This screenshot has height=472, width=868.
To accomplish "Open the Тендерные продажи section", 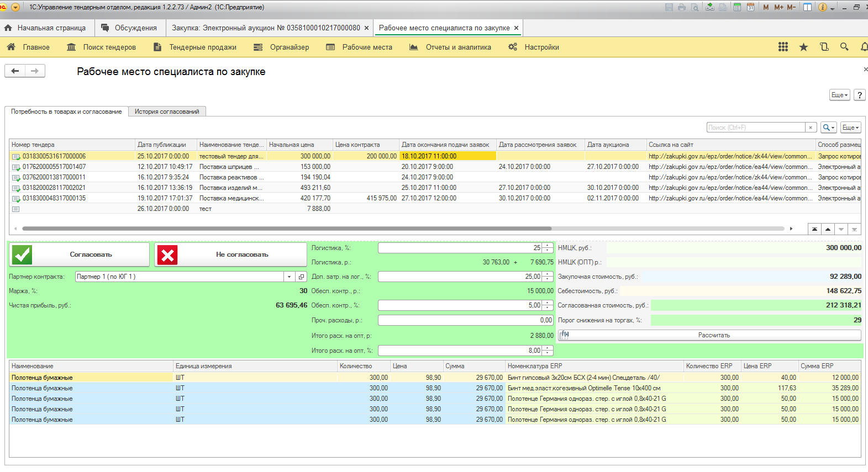I will point(202,47).
